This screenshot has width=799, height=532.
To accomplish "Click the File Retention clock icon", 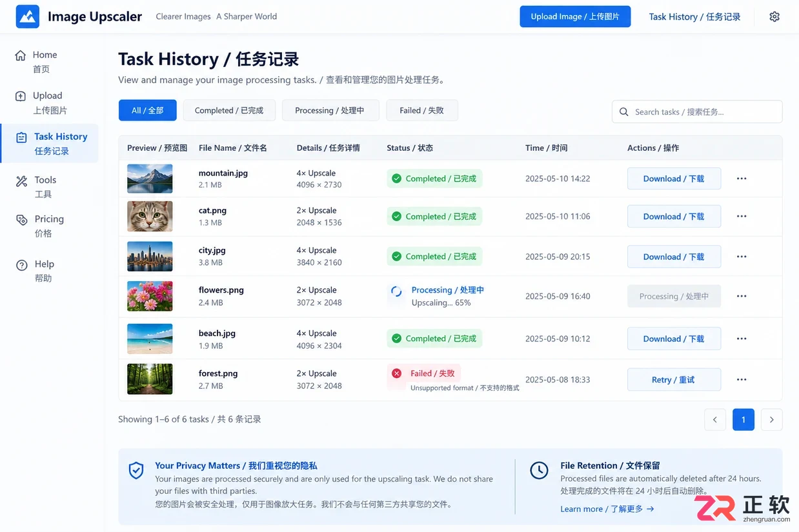I will pos(539,471).
